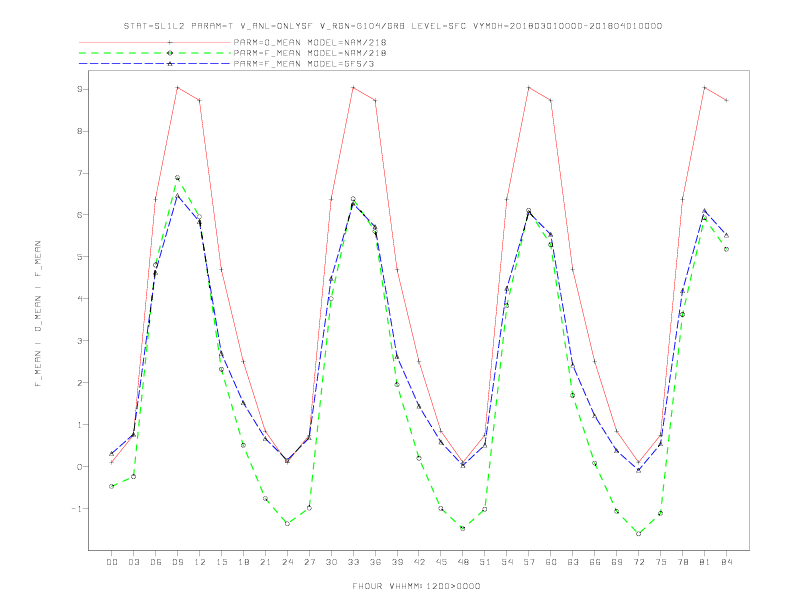Click green circle data point at hour 00

point(112,486)
